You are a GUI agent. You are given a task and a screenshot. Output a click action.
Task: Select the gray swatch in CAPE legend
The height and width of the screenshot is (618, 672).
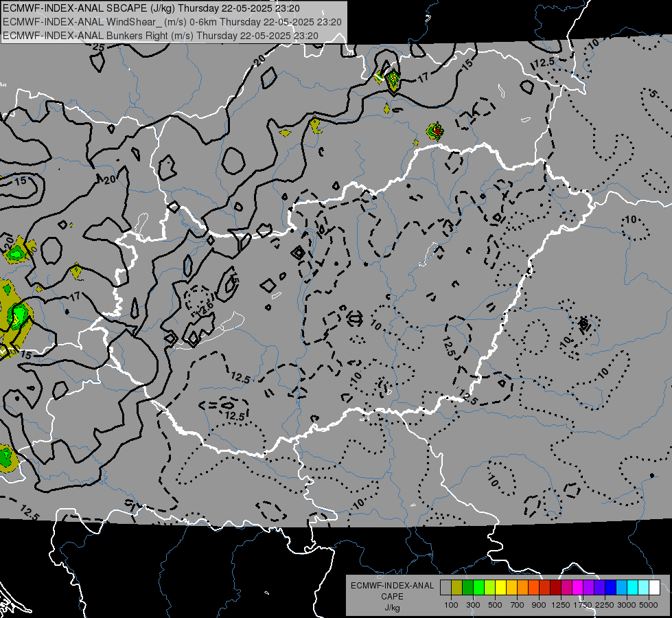(x=445, y=588)
